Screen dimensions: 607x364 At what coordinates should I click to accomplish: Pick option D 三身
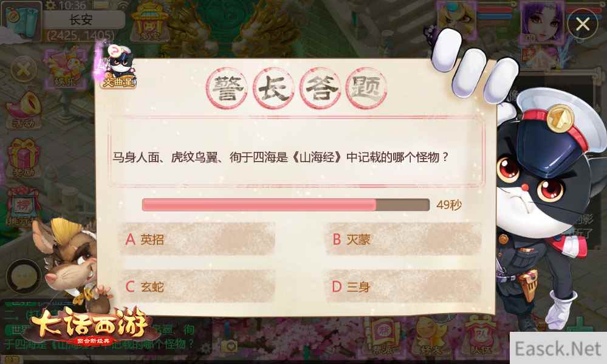tap(403, 287)
